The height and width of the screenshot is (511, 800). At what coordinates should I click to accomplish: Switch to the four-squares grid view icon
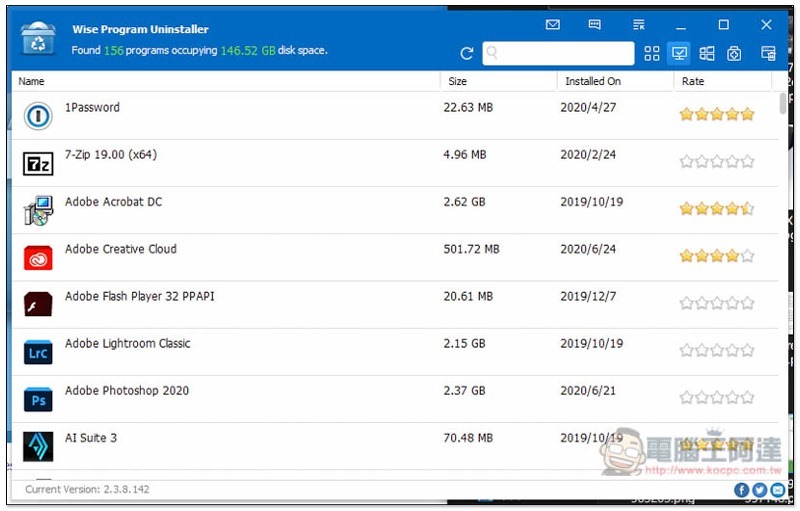point(652,54)
